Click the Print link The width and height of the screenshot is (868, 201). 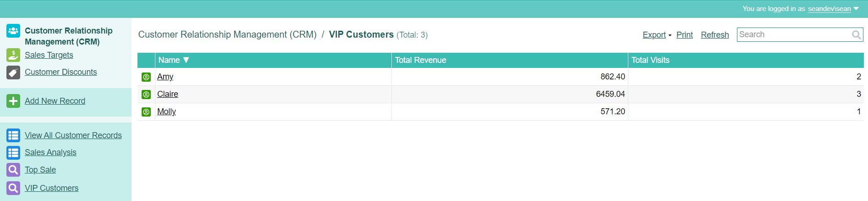click(684, 35)
